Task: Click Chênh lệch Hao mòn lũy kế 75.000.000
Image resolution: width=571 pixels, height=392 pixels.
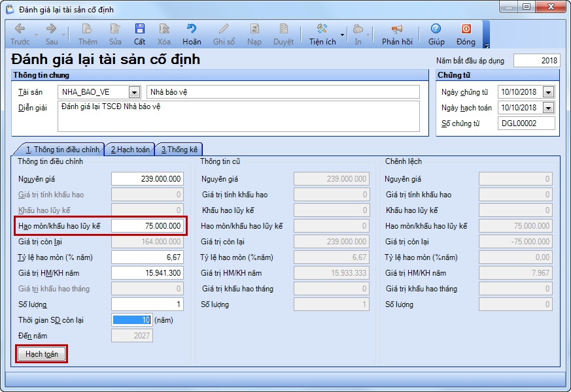Action: point(515,226)
